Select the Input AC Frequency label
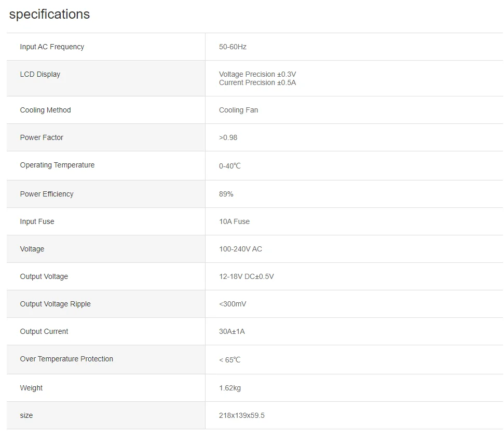The image size is (504, 435). pos(52,47)
